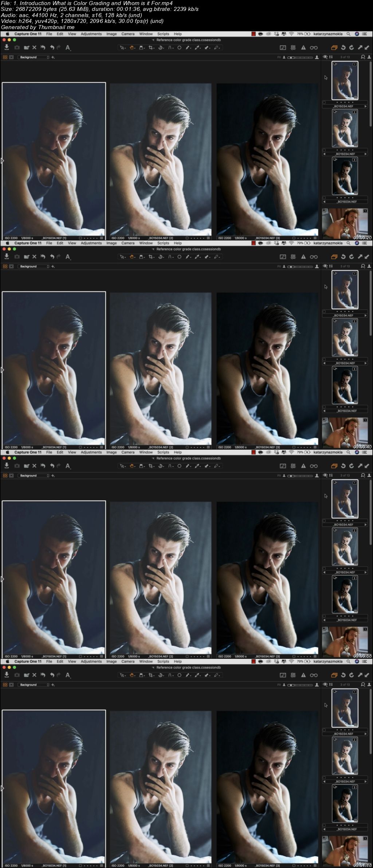
Task: Adjust viewer zoom slider in 00:00:20 frame
Action: pos(300,57)
